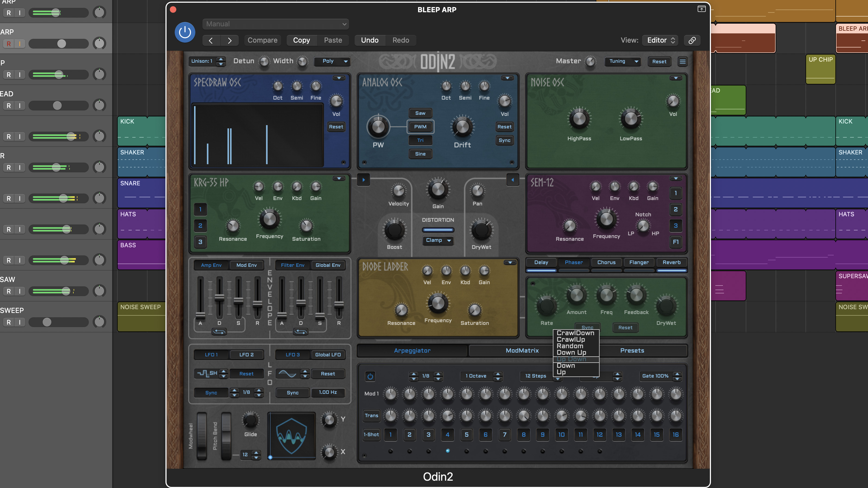
Task: Click the Diode Ladder Frequency knob
Action: click(438, 303)
